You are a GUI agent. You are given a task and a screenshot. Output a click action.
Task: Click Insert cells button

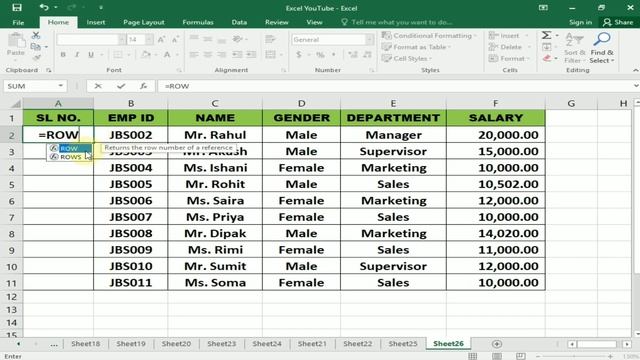tap(505, 36)
